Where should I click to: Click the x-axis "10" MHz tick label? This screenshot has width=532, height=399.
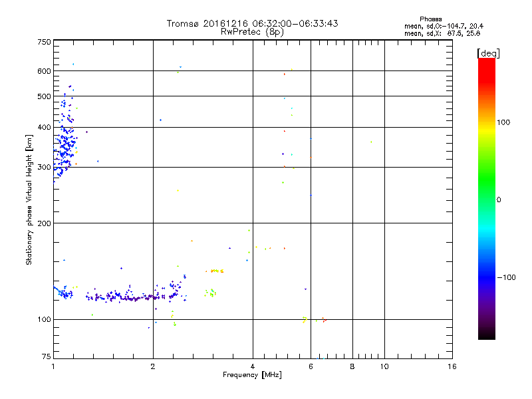pos(384,366)
